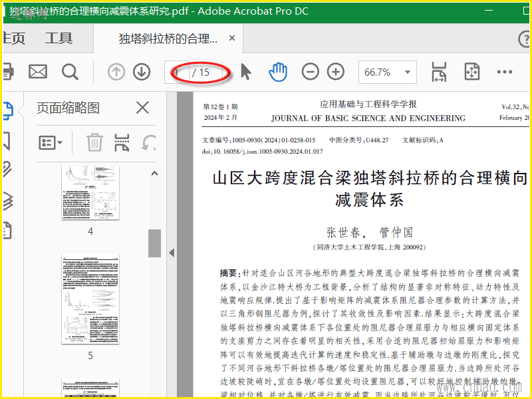Image resolution: width=532 pixels, height=399 pixels.
Task: Click the fit width scrolling icon
Action: coord(439,72)
